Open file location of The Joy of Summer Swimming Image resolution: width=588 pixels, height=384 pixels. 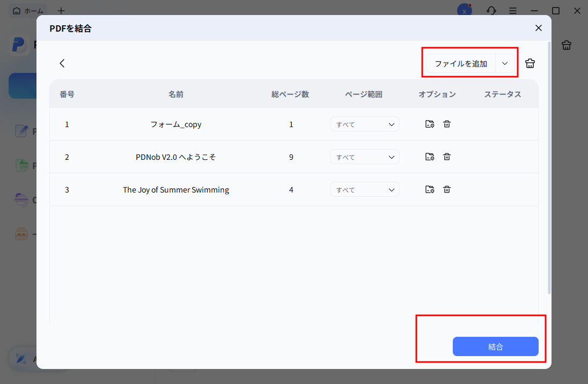430,189
